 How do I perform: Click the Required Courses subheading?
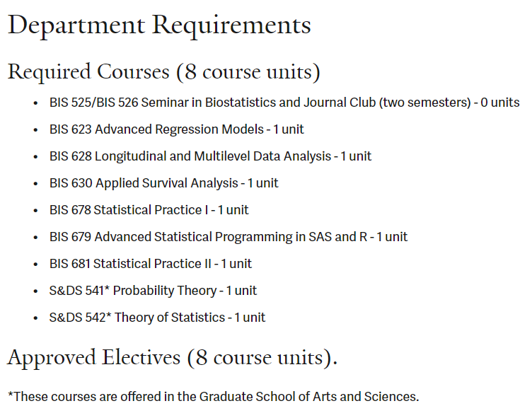click(163, 71)
